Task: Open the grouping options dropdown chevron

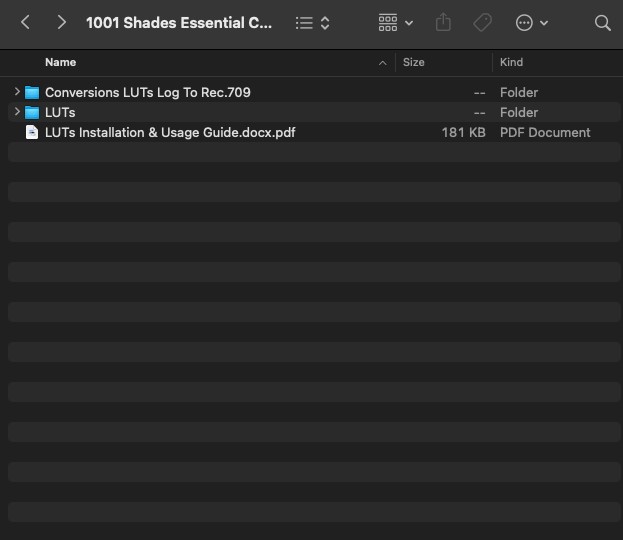Action: (x=409, y=23)
